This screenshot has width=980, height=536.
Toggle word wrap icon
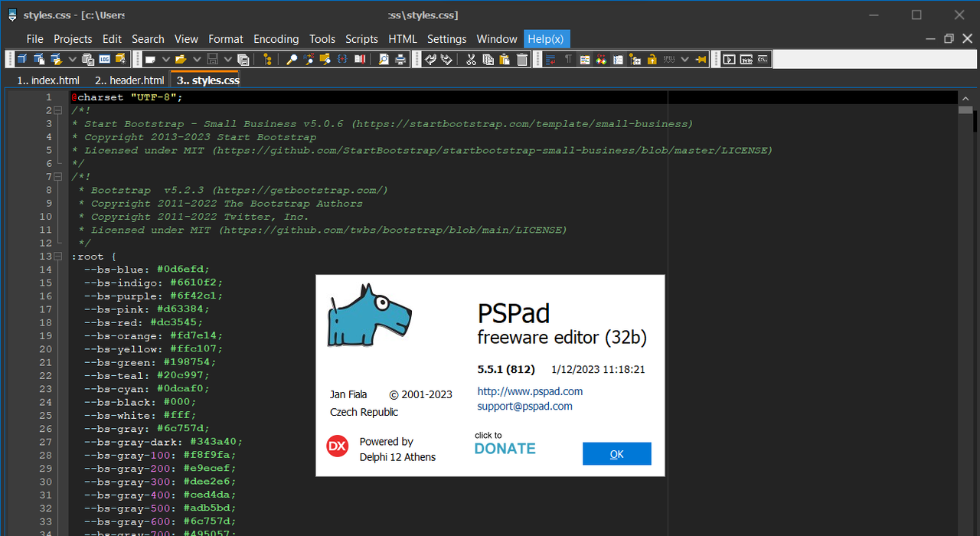pyautogui.click(x=550, y=59)
